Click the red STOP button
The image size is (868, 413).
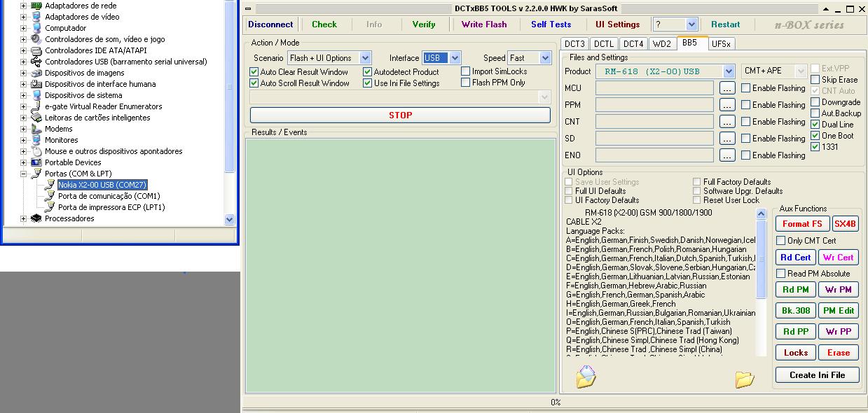[400, 115]
